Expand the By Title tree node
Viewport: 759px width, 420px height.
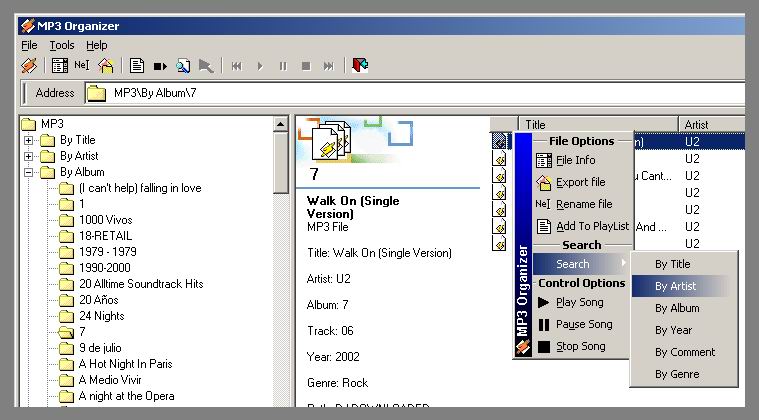(29, 140)
